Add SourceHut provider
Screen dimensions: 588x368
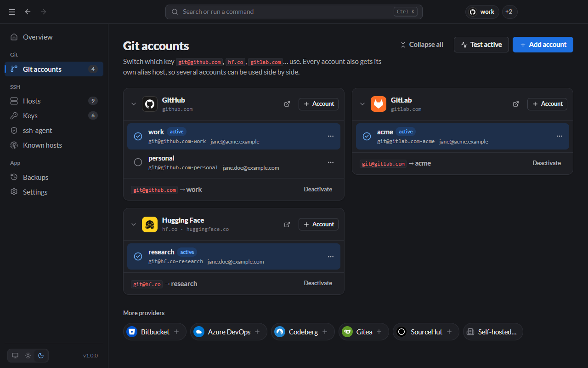426,332
